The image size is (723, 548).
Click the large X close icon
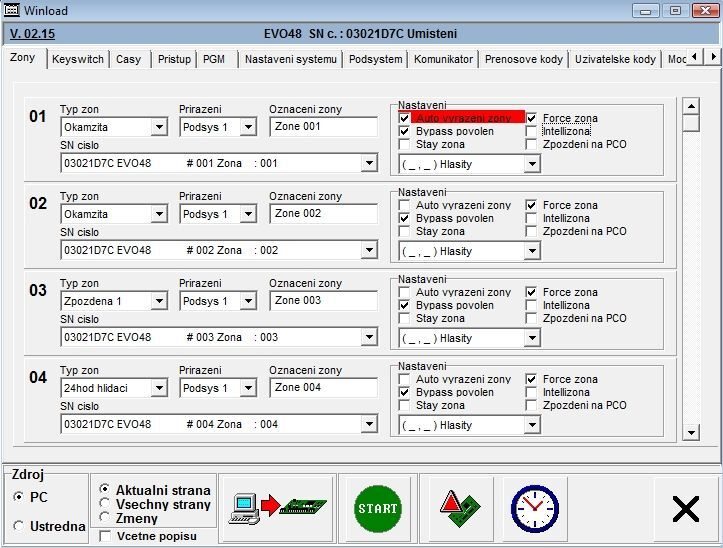point(686,509)
